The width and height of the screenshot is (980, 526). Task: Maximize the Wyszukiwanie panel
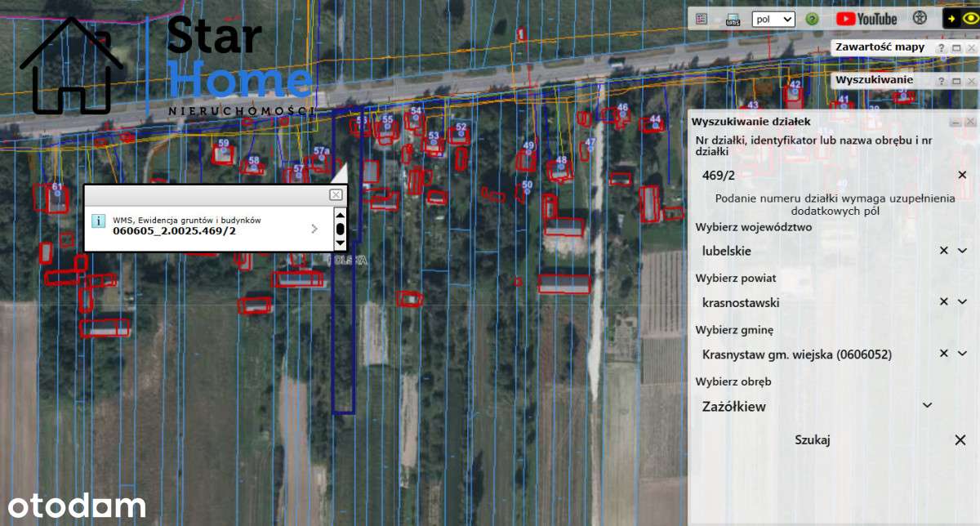coord(955,82)
